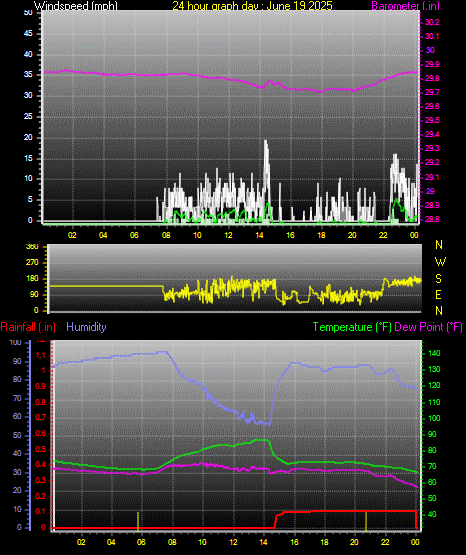Click the 06 hour label under the rainfall chart
Image resolution: width=466 pixels, height=555 pixels.
coord(141,542)
